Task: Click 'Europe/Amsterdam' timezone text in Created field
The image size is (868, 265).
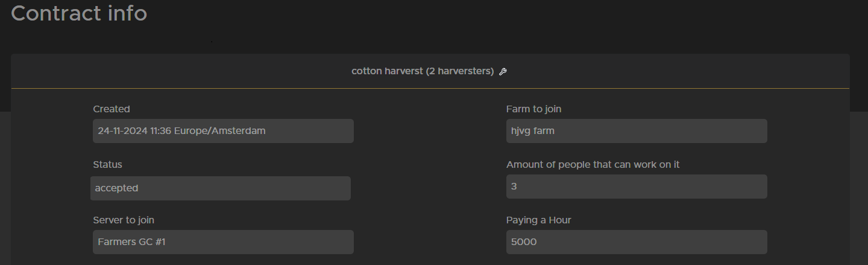Action: 220,131
